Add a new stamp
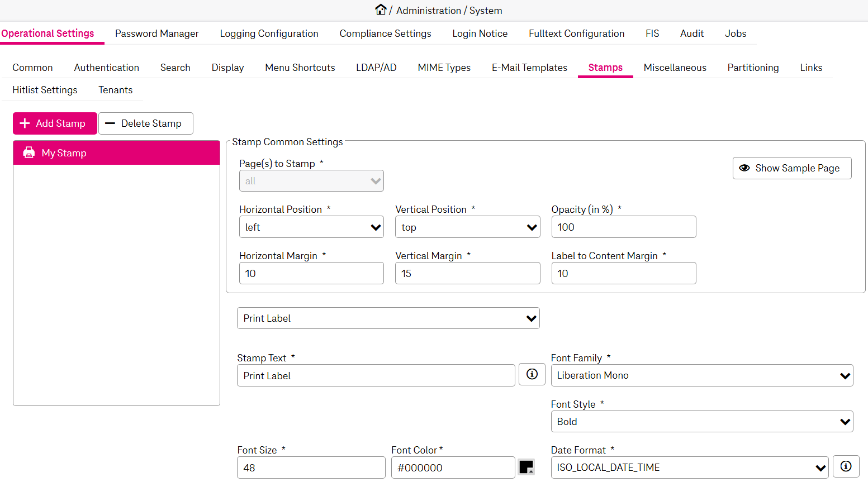The image size is (868, 482). coord(55,123)
